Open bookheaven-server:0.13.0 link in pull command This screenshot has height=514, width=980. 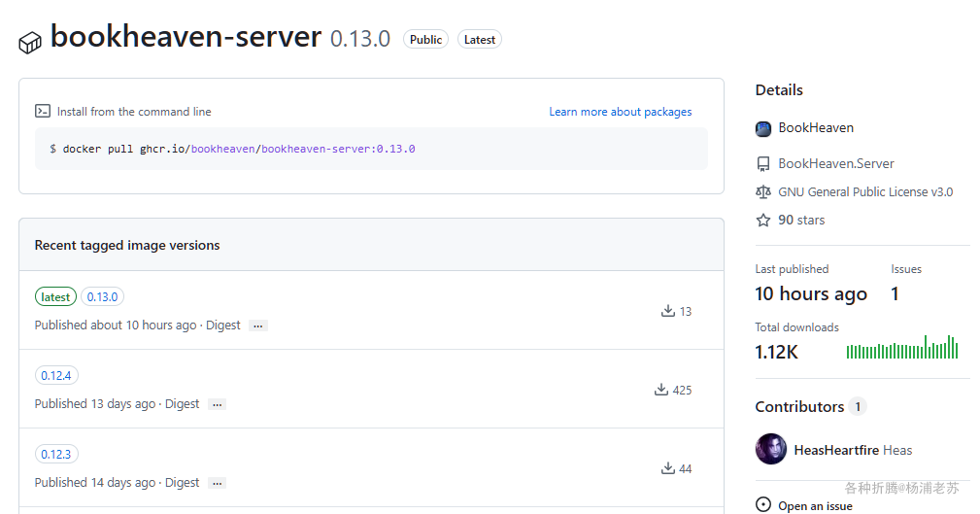tap(338, 149)
